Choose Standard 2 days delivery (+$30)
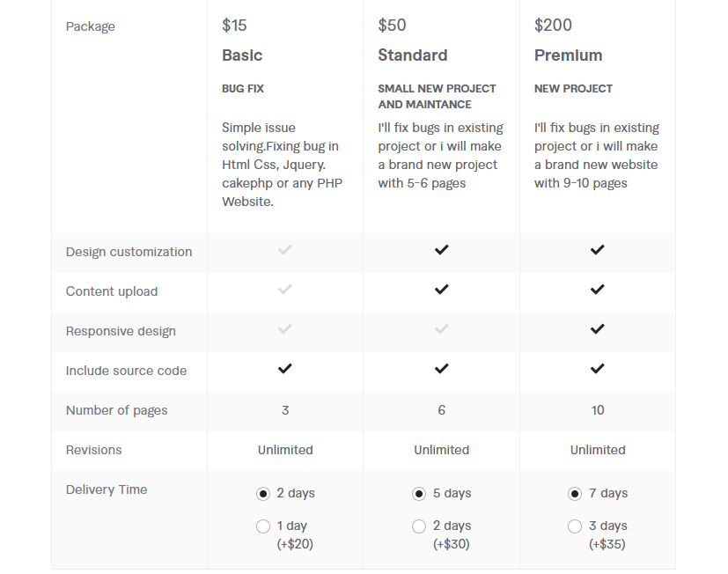Viewport: 728px width, 574px height. point(419,526)
